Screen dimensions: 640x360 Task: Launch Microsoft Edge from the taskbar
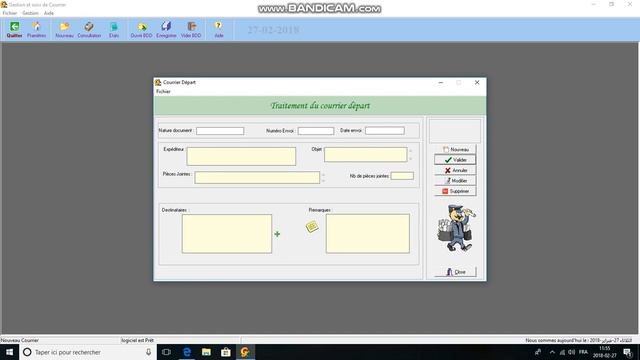pyautogui.click(x=187, y=352)
